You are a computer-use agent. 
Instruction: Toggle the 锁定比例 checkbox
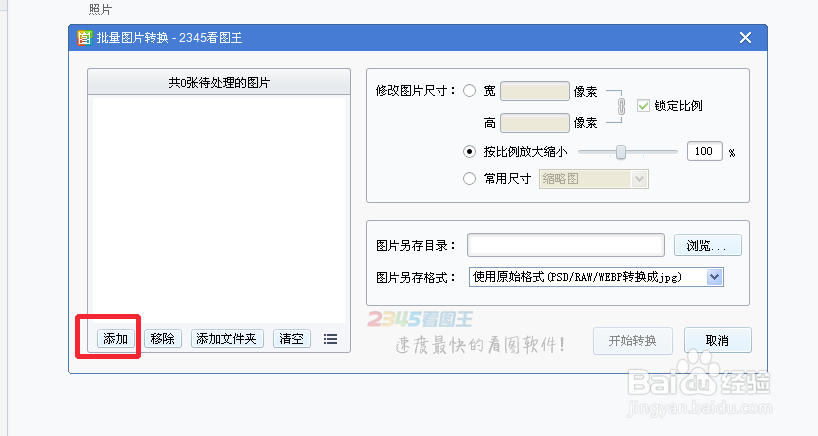643,106
